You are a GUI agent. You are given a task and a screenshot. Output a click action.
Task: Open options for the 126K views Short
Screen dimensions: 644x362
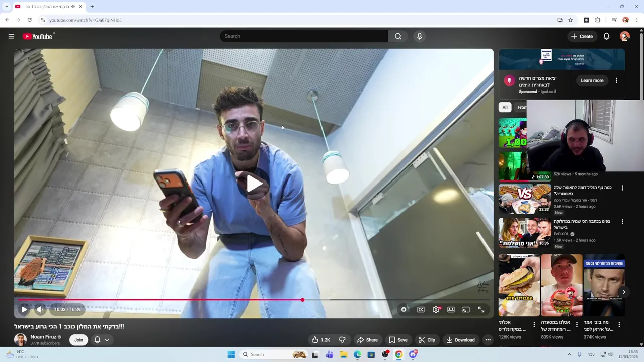(x=534, y=325)
